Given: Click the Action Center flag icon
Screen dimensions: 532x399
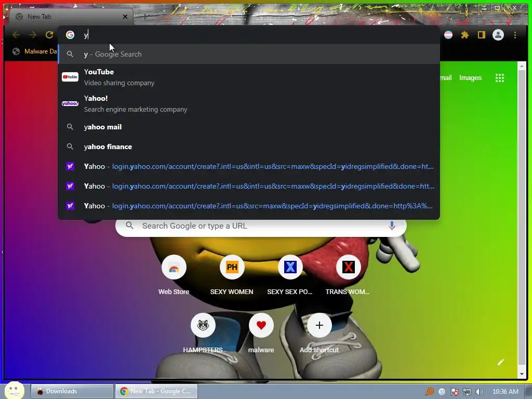Looking at the screenshot, I should (454, 392).
